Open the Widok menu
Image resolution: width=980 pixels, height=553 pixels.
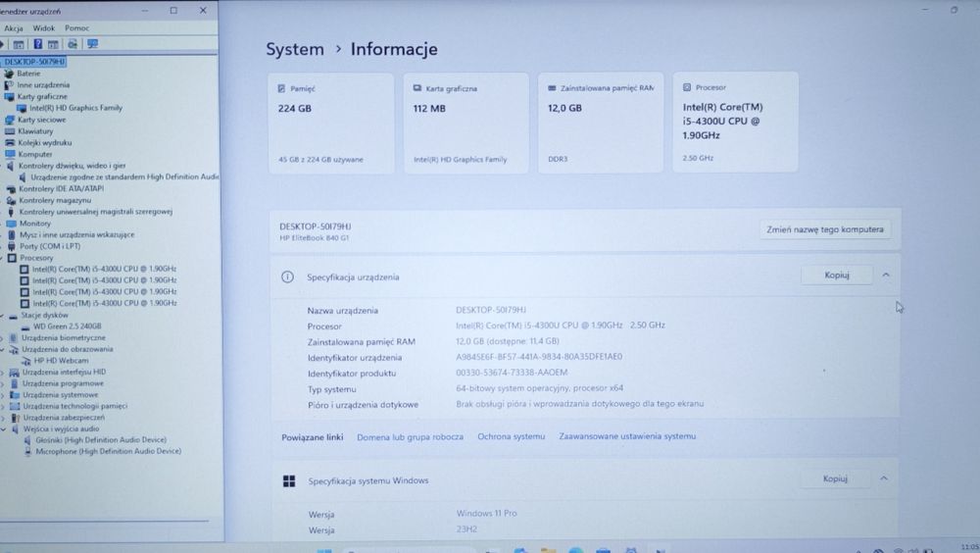pyautogui.click(x=44, y=28)
